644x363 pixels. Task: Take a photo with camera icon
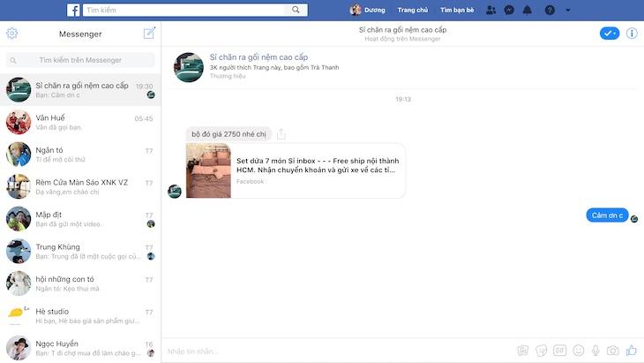tap(613, 351)
